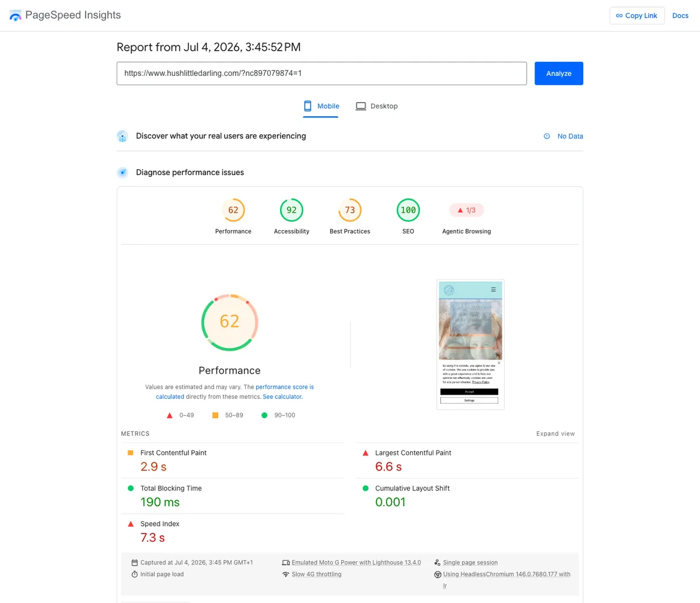Click Single page session text

pos(470,563)
